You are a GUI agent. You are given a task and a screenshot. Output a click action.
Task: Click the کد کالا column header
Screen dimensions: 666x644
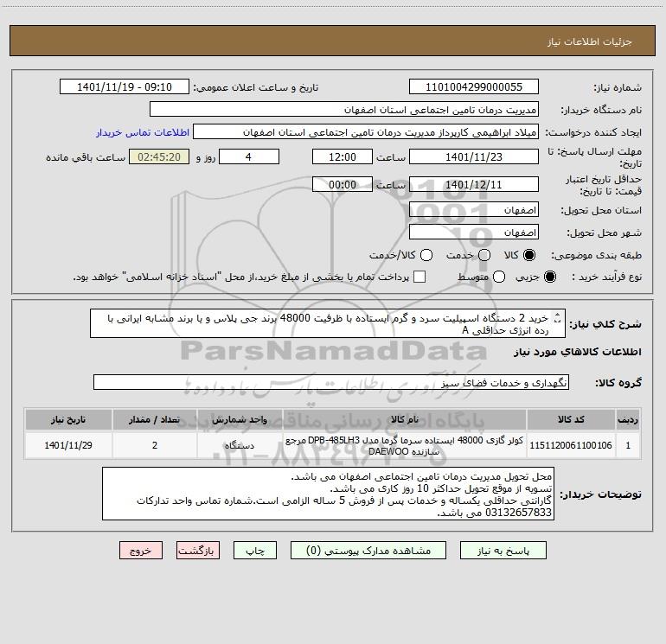[571, 419]
